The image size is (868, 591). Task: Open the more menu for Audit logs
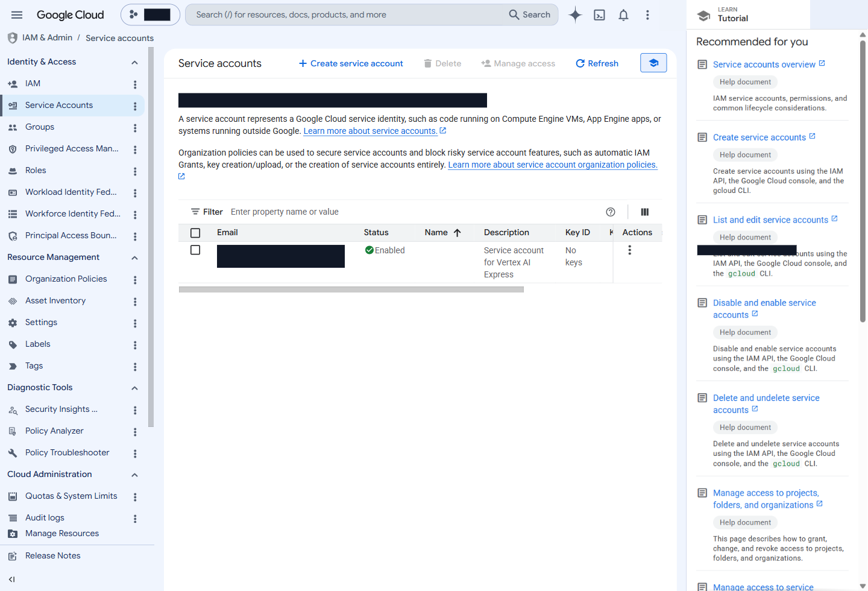coord(135,519)
